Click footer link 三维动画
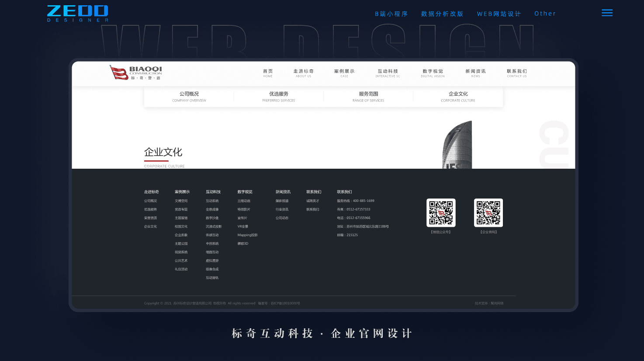This screenshot has width=644, height=361. pyautogui.click(x=244, y=201)
